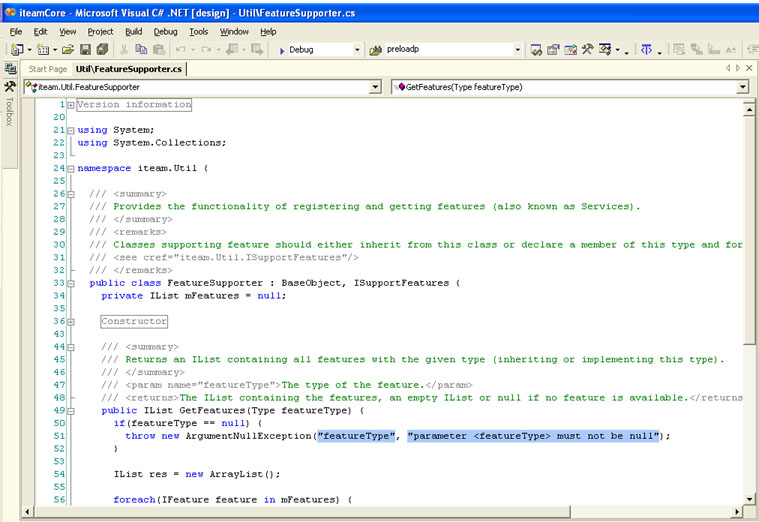Image resolution: width=759 pixels, height=522 pixels.
Task: Click the "Constructor" collapsed region text
Action: tap(134, 322)
